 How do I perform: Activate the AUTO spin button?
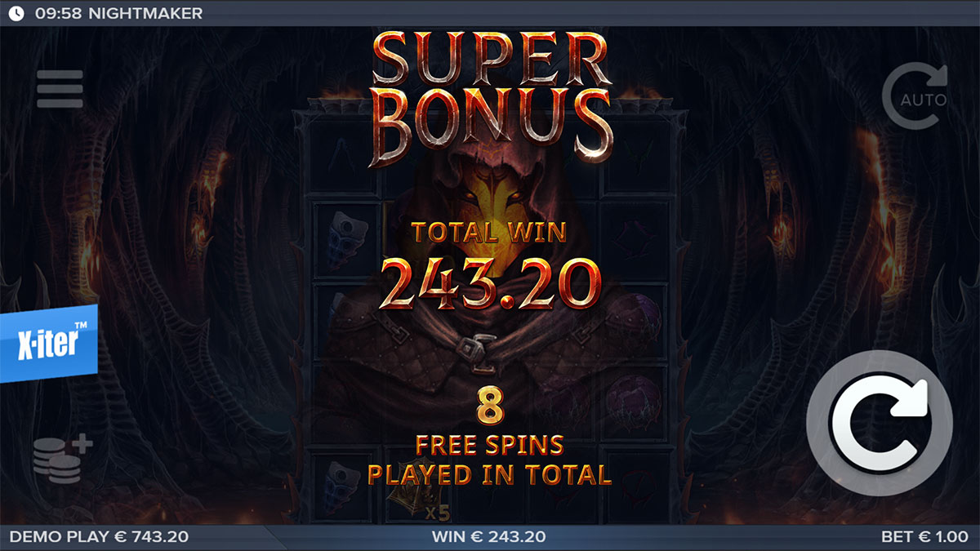pos(915,97)
